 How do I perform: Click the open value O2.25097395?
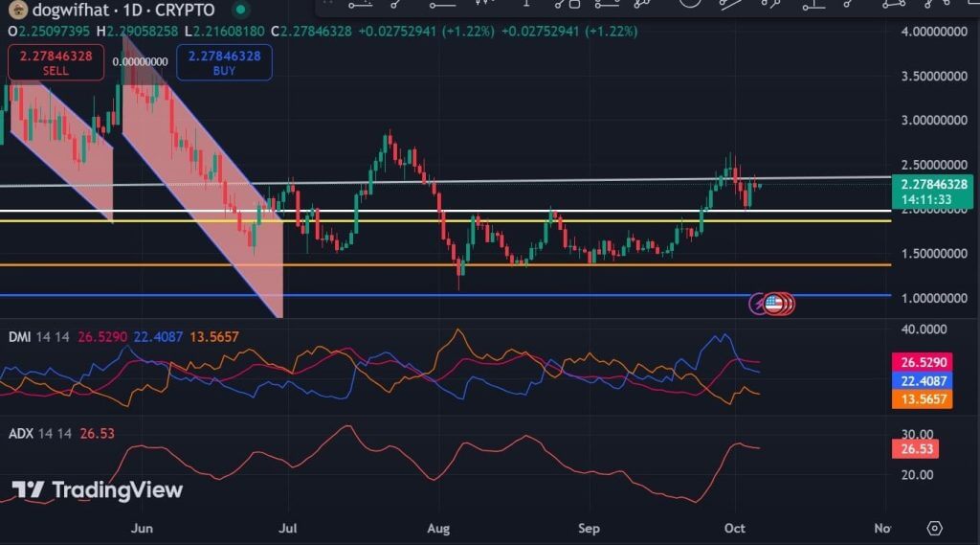49,32
